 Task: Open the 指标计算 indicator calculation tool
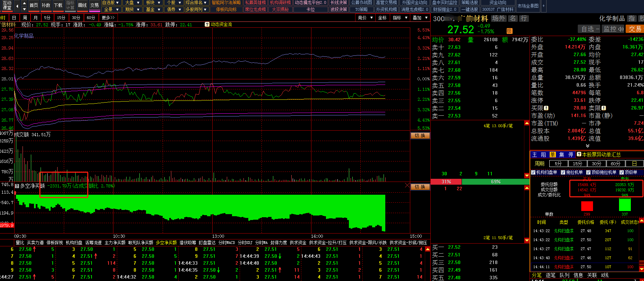coord(70,5)
